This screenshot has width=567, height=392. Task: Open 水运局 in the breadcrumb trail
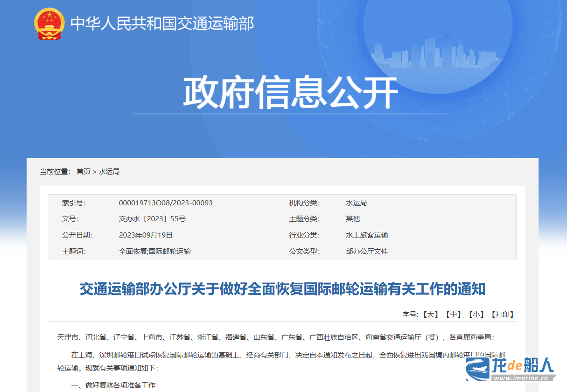pyautogui.click(x=109, y=172)
